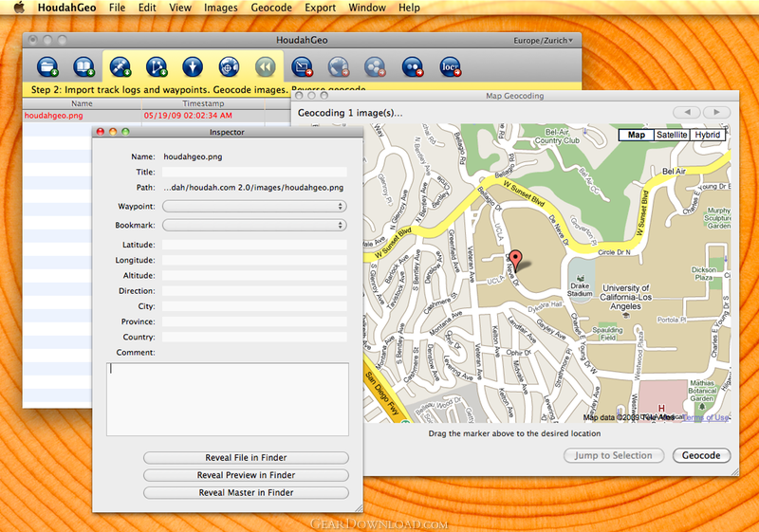
Task: Click the Latitude field in Inspector
Action: (x=254, y=245)
